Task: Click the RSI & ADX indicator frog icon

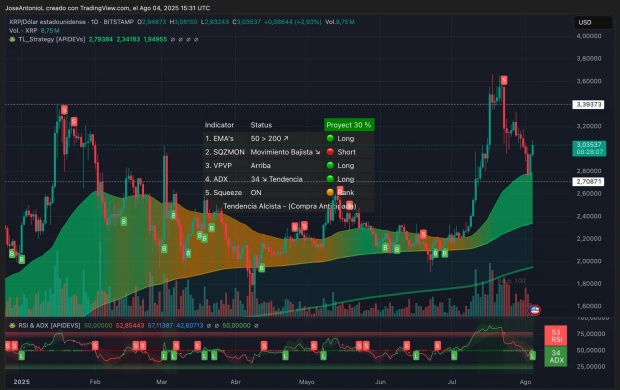Action: [12, 326]
